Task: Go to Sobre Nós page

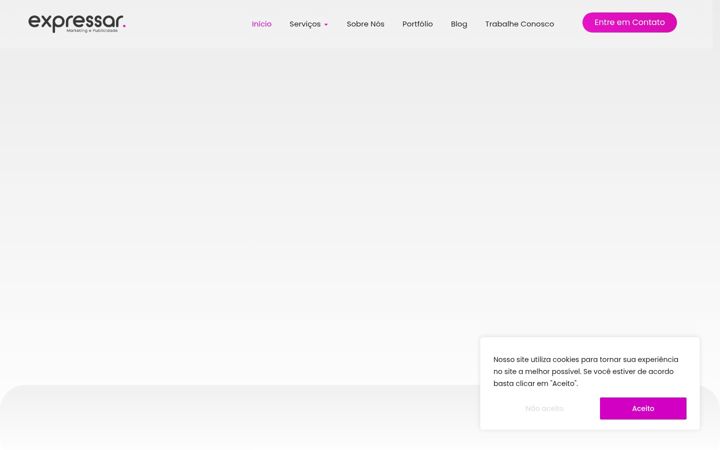Action: (365, 24)
